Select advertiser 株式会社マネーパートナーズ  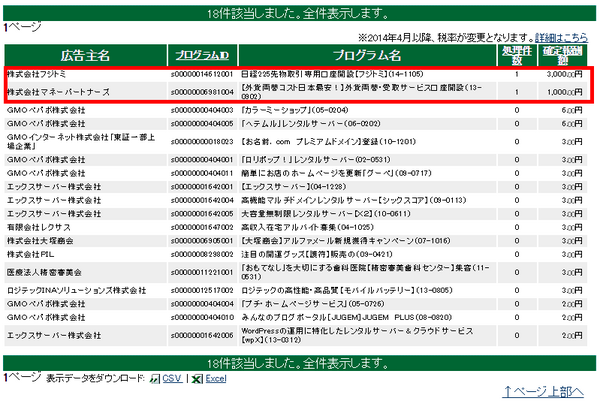click(x=58, y=92)
